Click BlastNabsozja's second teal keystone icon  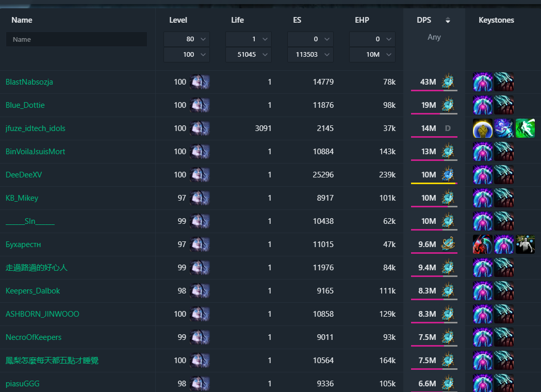(504, 82)
